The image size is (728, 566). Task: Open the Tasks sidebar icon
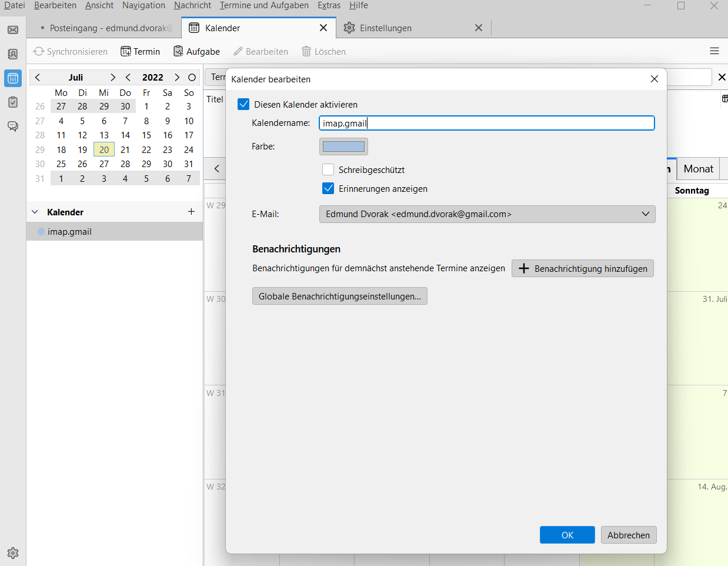[x=13, y=102]
